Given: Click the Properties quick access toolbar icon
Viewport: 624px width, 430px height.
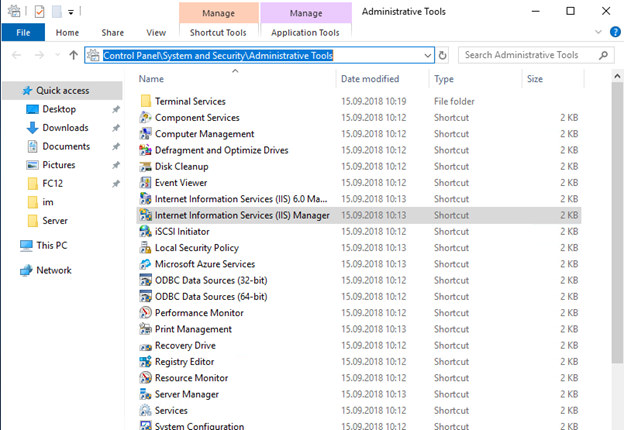Looking at the screenshot, I should click(39, 12).
